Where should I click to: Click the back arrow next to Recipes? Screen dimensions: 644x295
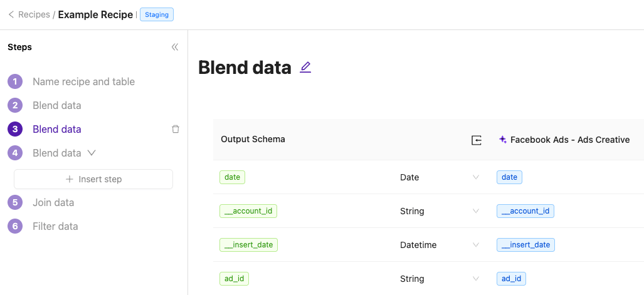pyautogui.click(x=11, y=14)
